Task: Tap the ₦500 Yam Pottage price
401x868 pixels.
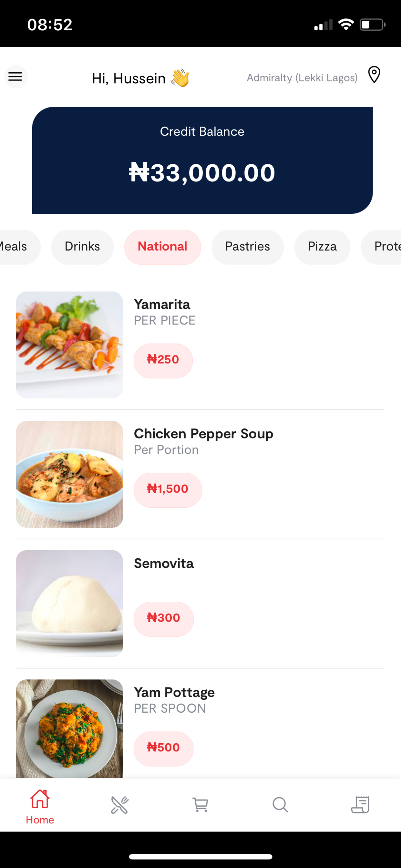Action: [163, 749]
